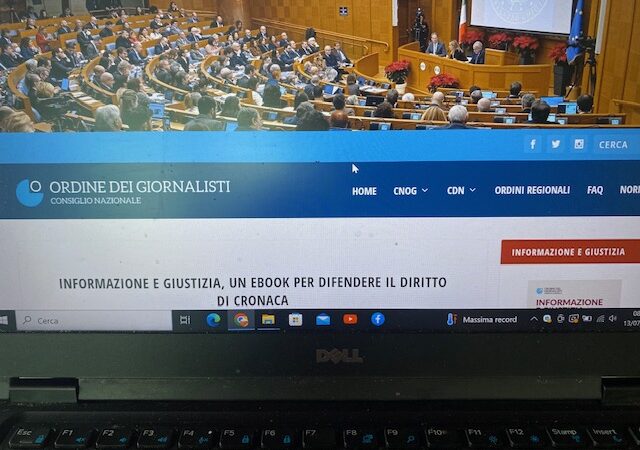Open the Massima record weather widget text
The height and width of the screenshot is (450, 640).
click(490, 319)
